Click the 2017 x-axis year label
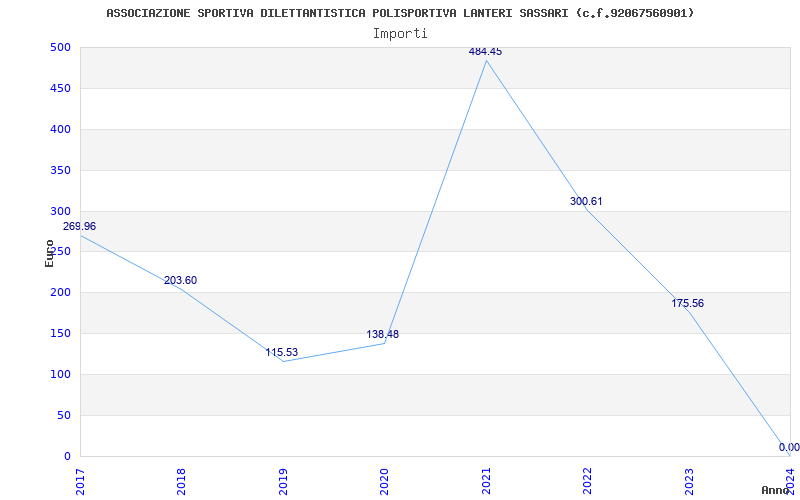800x500 pixels. click(x=80, y=481)
